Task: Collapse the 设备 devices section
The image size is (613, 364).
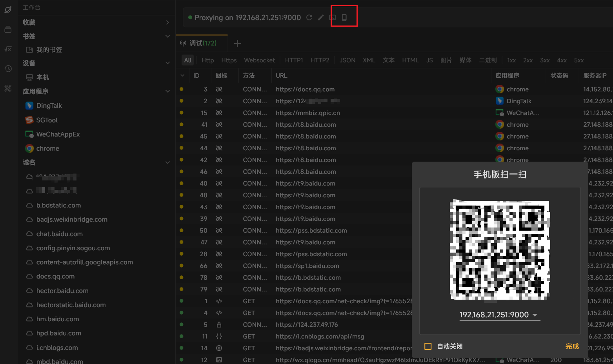Action: [167, 63]
